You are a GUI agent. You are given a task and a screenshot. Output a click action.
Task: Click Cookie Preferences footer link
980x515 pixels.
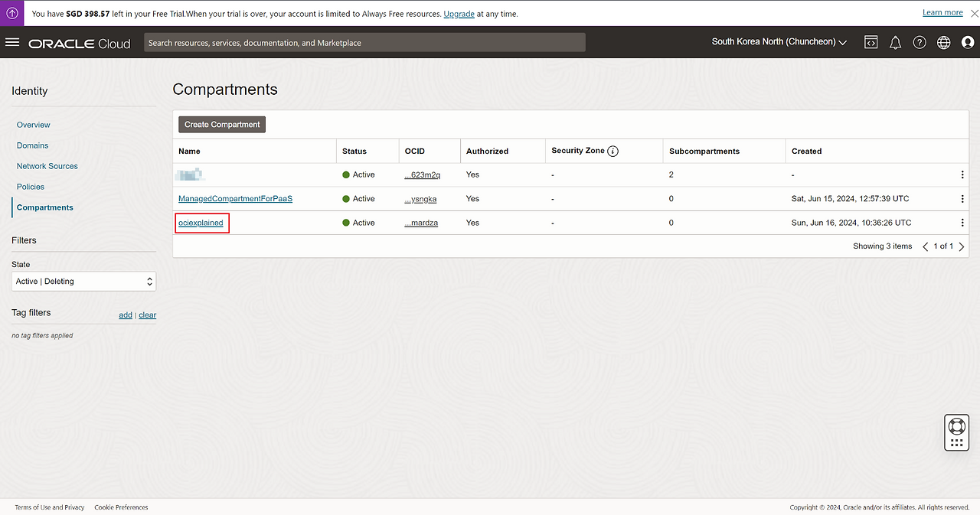click(x=121, y=507)
